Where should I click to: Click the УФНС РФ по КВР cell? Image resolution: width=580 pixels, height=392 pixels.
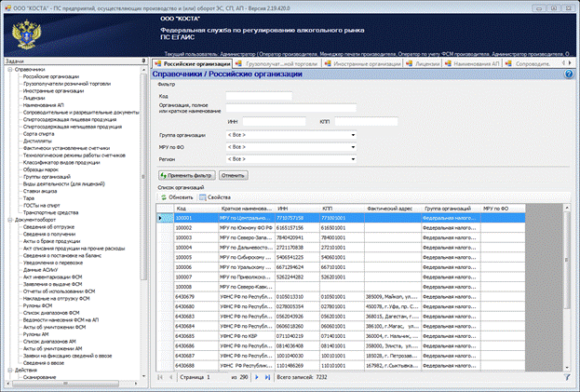pos(247,336)
